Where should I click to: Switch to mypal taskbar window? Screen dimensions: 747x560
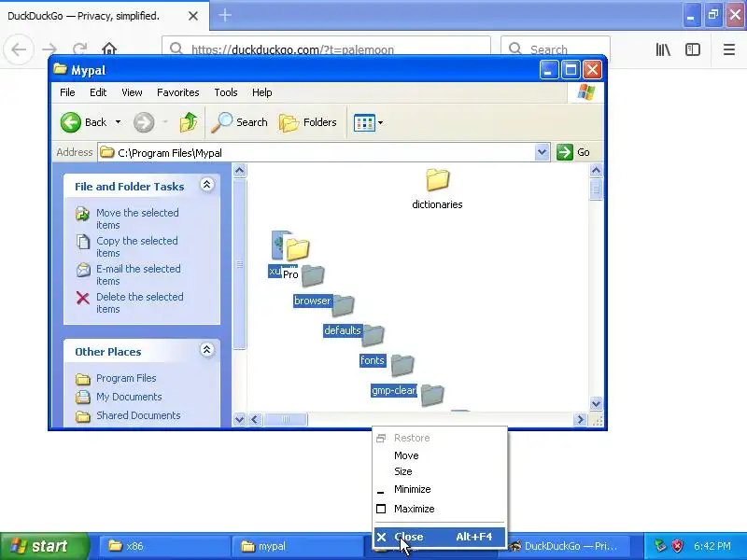[298, 546]
